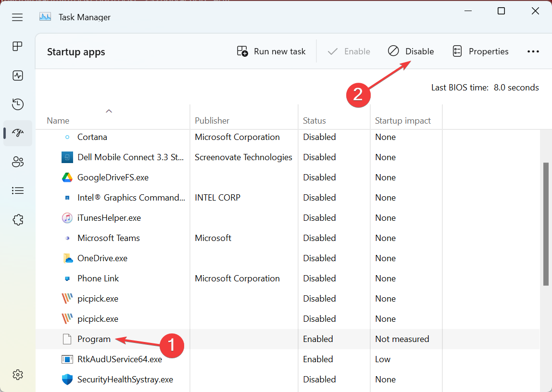Click Enabled status of RtkAudUService64.exe
552x392 pixels.
point(318,359)
